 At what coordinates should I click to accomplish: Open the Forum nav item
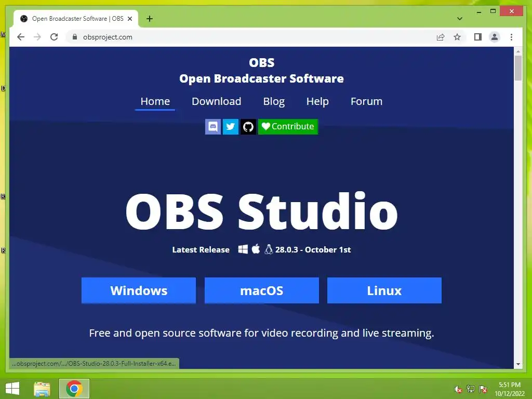point(366,101)
